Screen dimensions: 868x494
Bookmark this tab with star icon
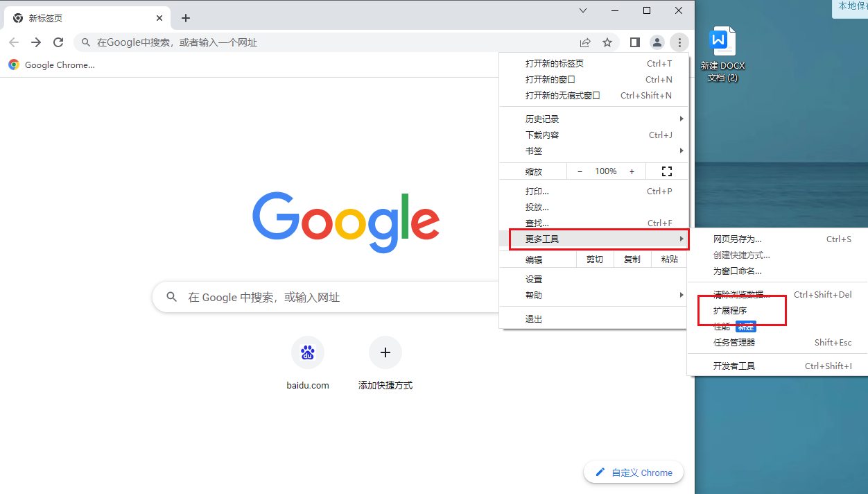(607, 42)
